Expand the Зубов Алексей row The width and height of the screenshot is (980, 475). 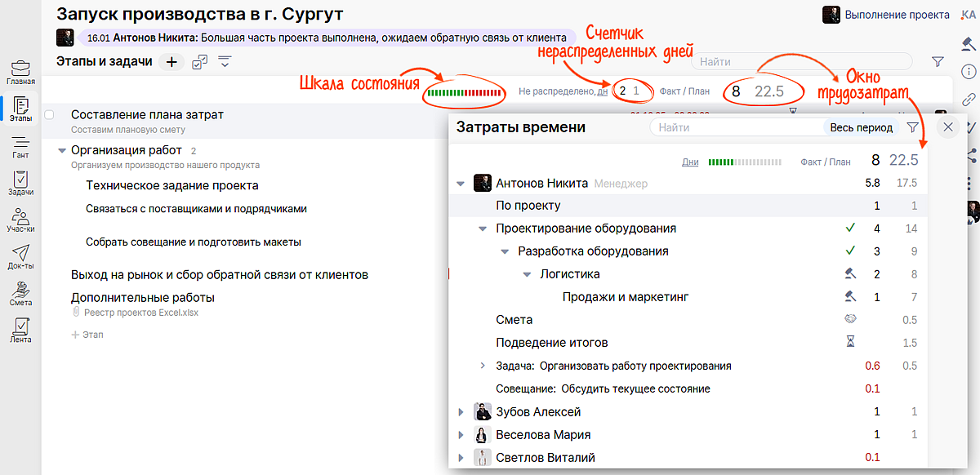click(461, 412)
